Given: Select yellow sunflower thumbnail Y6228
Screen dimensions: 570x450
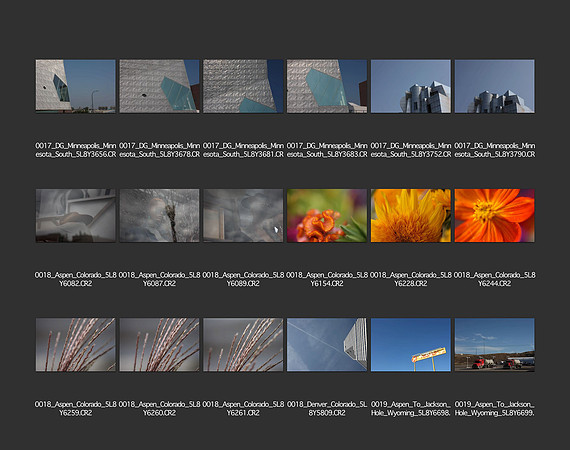Looking at the screenshot, I should click(411, 215).
